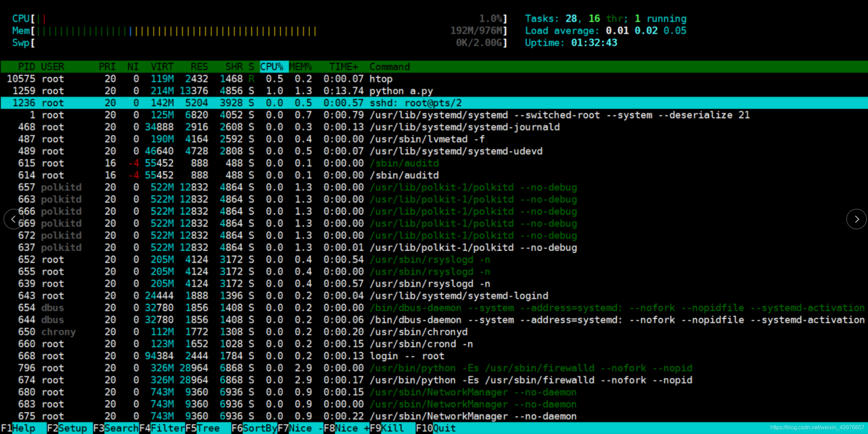868x434 pixels.
Task: Click F7 Nice - to change priority
Action: (300, 428)
